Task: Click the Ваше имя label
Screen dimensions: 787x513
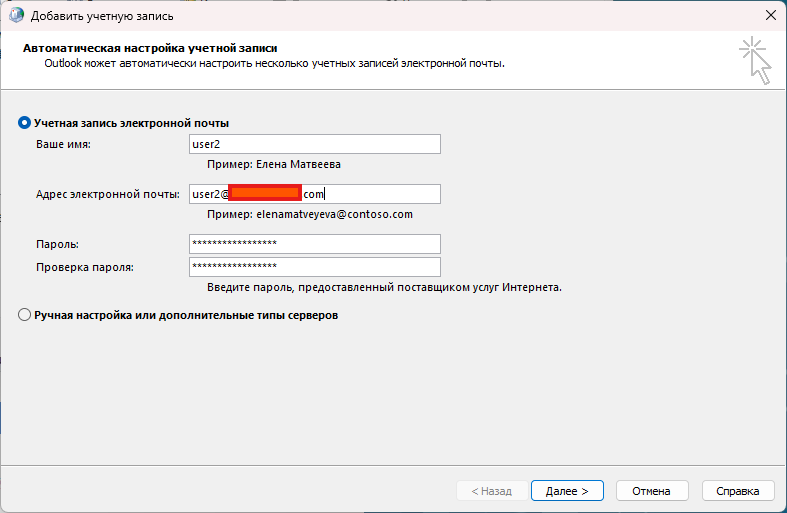Action: [x=62, y=145]
